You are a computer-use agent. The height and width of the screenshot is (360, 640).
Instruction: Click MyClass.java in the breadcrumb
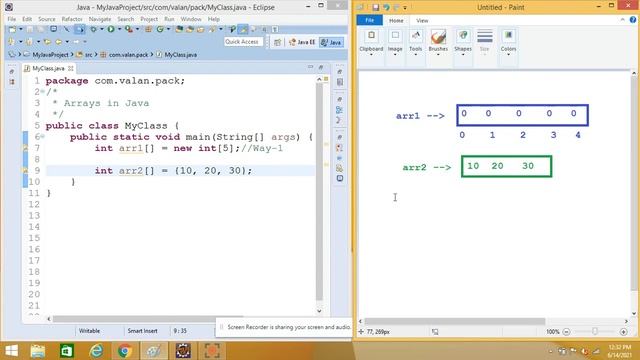180,54
